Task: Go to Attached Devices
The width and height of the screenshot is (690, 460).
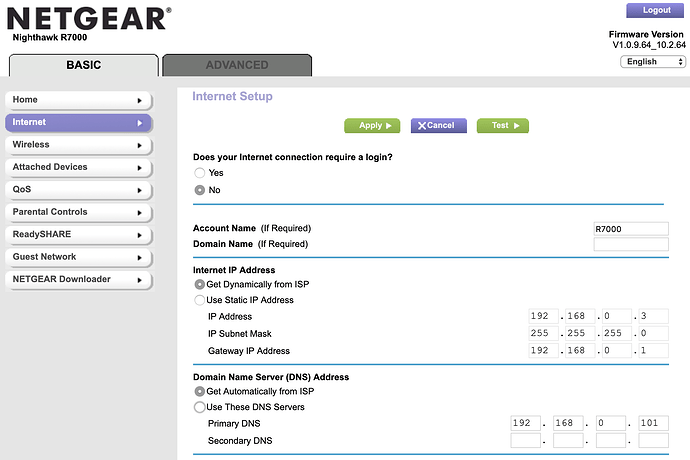Action: [78, 167]
